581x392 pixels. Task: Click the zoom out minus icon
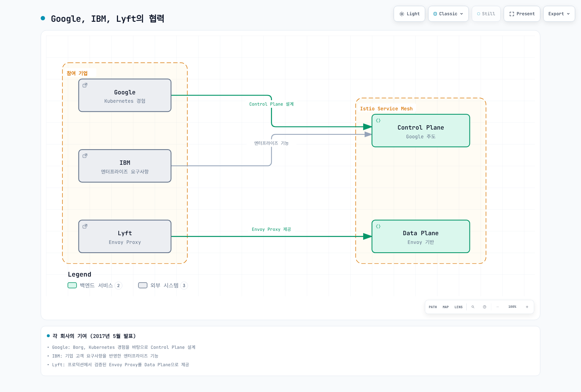tap(497, 307)
